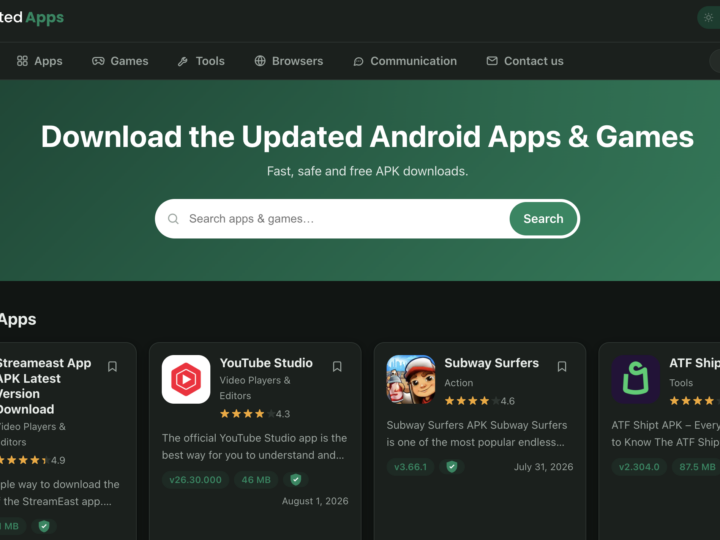Click the Download the Updated Android Apps headline
720x540 pixels.
coord(367,137)
